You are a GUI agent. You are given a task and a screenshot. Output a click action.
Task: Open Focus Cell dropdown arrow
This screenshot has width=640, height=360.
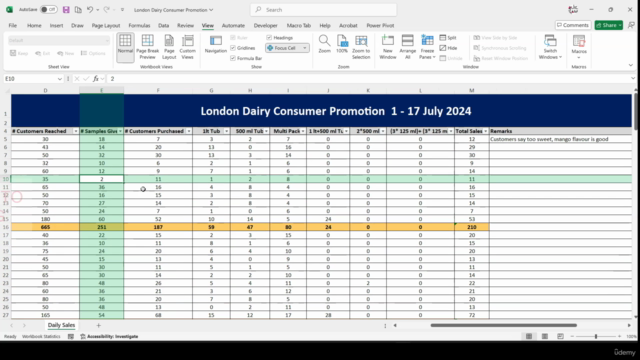(304, 48)
